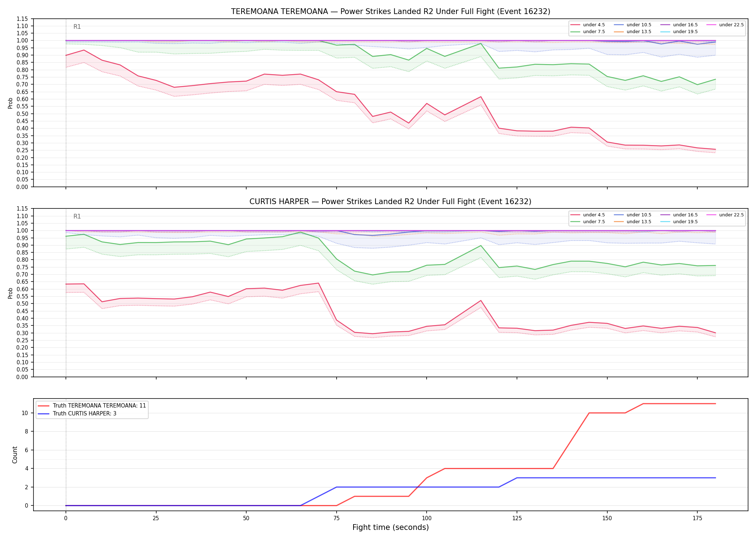The image size is (756, 540).
Task: Select 'under 16.5' in TEREMOANA chart legend
Action: click(679, 25)
